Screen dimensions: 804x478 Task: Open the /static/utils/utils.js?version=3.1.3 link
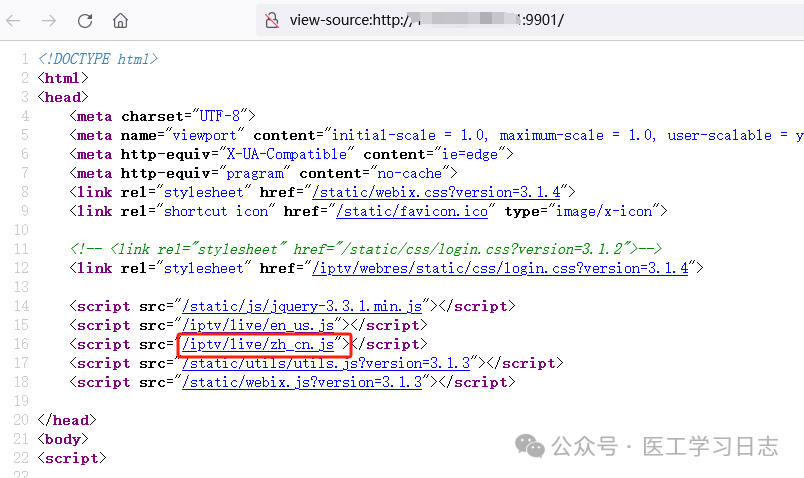[x=326, y=363]
